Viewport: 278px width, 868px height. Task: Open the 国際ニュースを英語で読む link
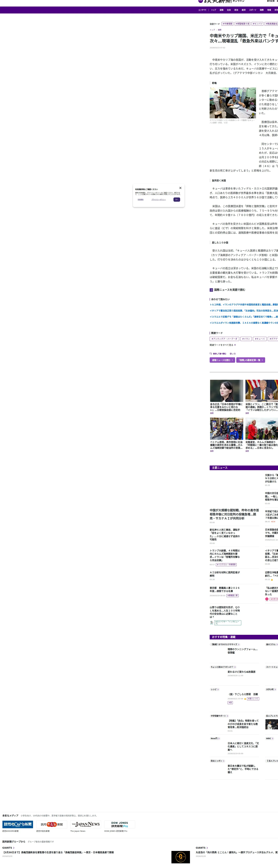[x=230, y=290]
